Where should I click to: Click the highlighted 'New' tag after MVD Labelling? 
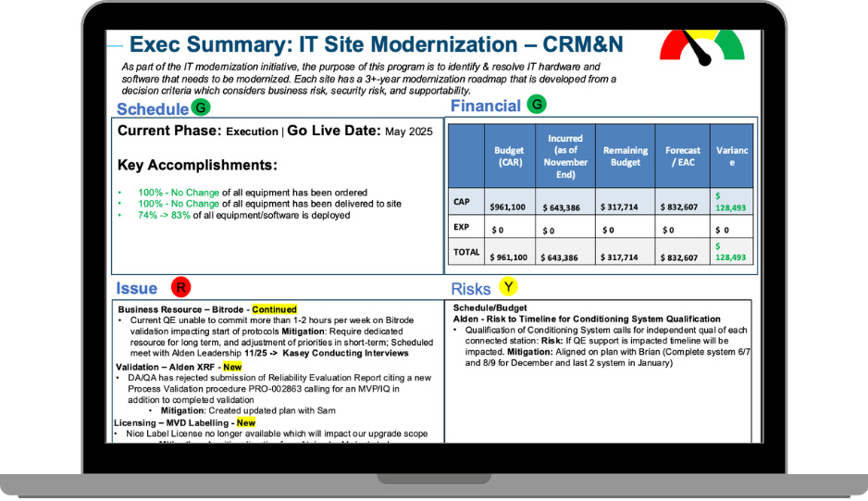click(246, 423)
